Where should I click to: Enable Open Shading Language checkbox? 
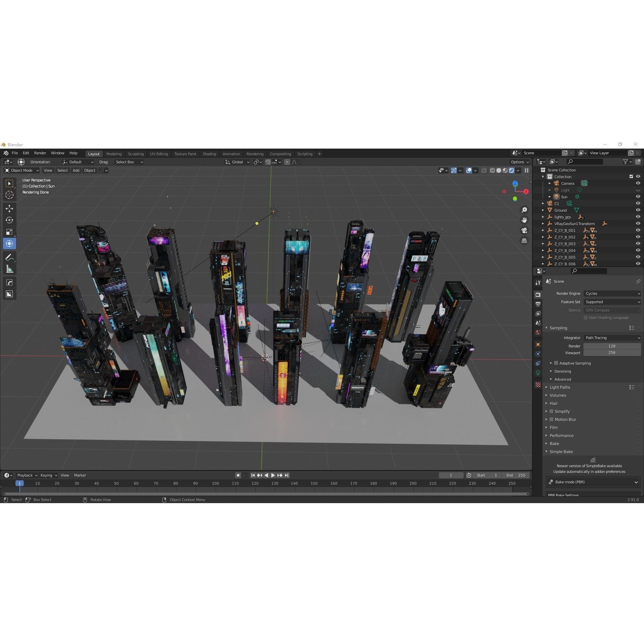(585, 318)
